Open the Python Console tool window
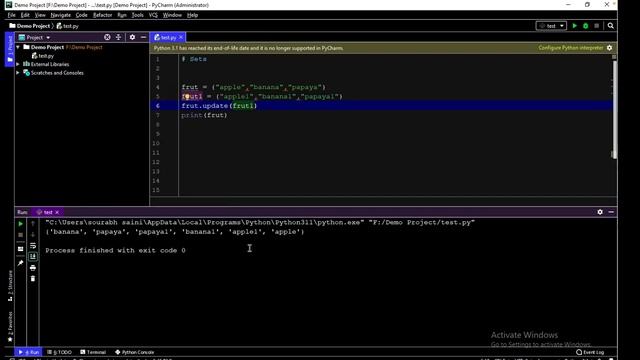Viewport: 640px width, 360px height. [134, 352]
